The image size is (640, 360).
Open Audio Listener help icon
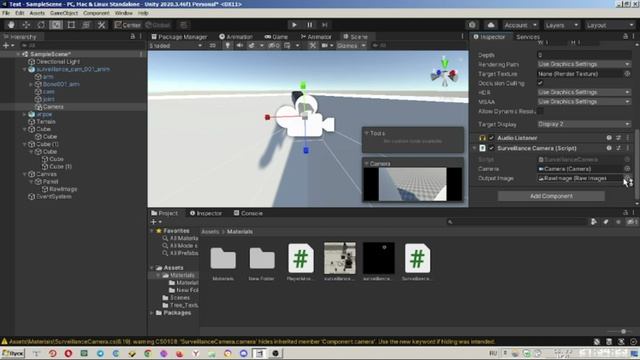609,138
